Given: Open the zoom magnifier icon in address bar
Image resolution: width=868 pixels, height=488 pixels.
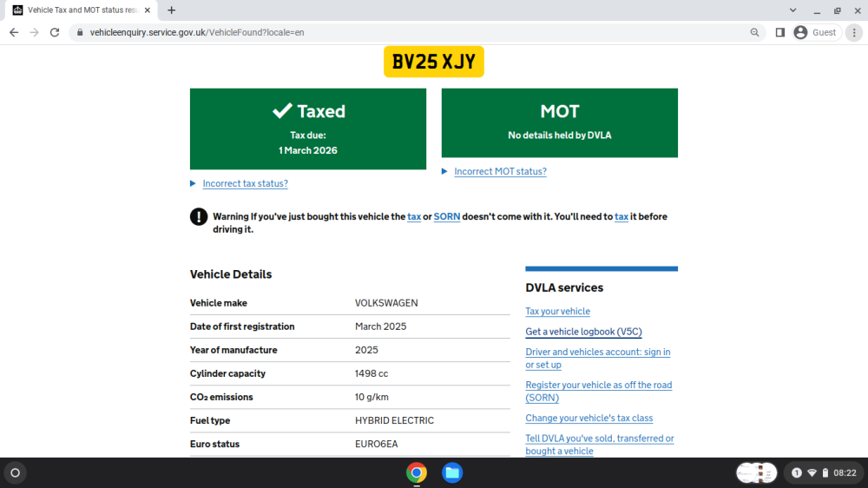Looking at the screenshot, I should pyautogui.click(x=754, y=32).
